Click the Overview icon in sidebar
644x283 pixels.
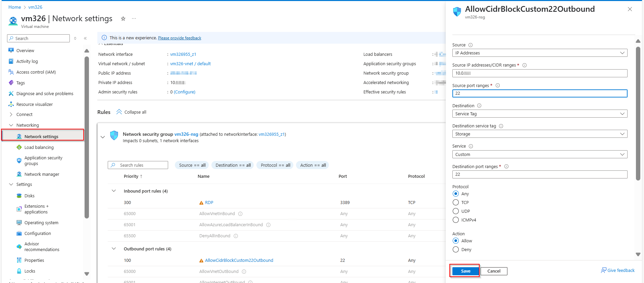click(11, 50)
